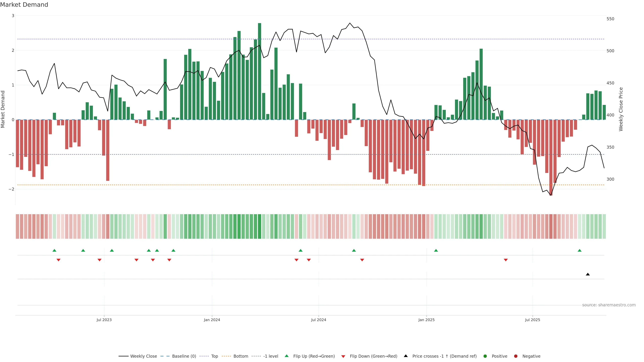Click the source: sharemaestro.com text
Viewport: 644px width, 362px height.
click(609, 305)
